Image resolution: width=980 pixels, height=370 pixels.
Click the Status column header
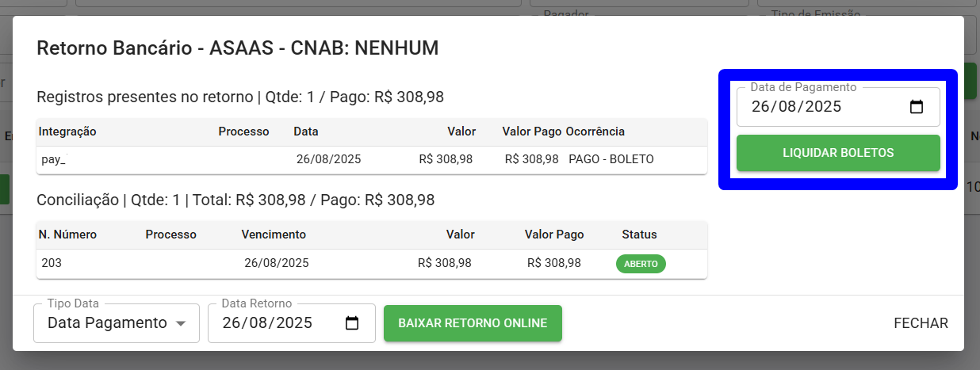click(x=639, y=235)
